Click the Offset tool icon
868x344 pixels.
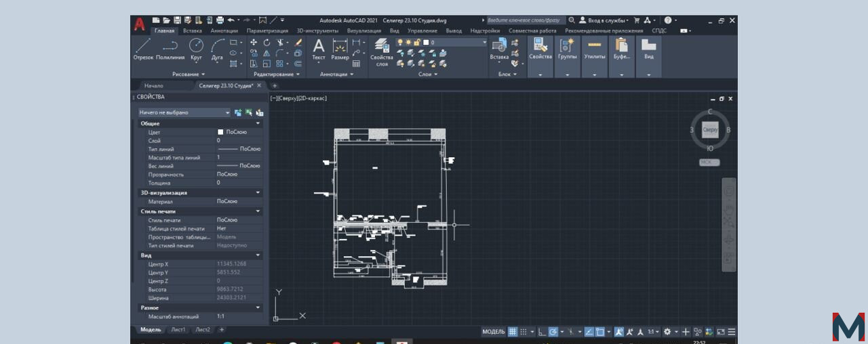[298, 64]
